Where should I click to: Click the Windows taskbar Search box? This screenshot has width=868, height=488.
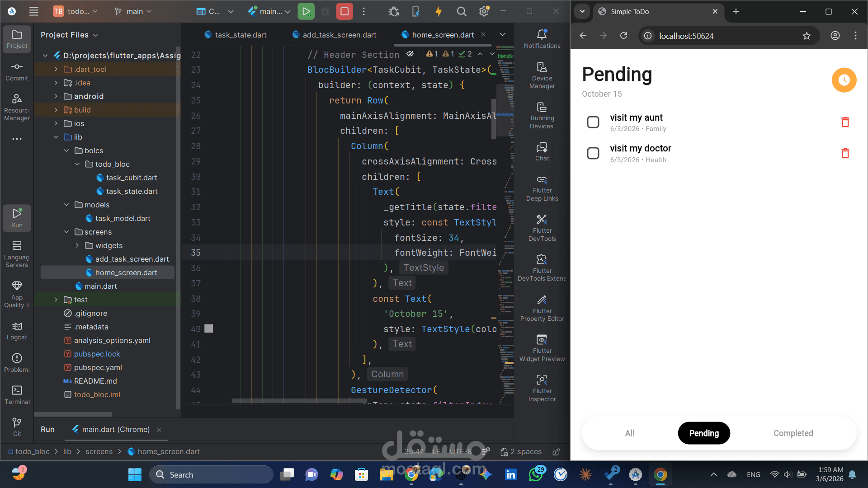tap(211, 474)
